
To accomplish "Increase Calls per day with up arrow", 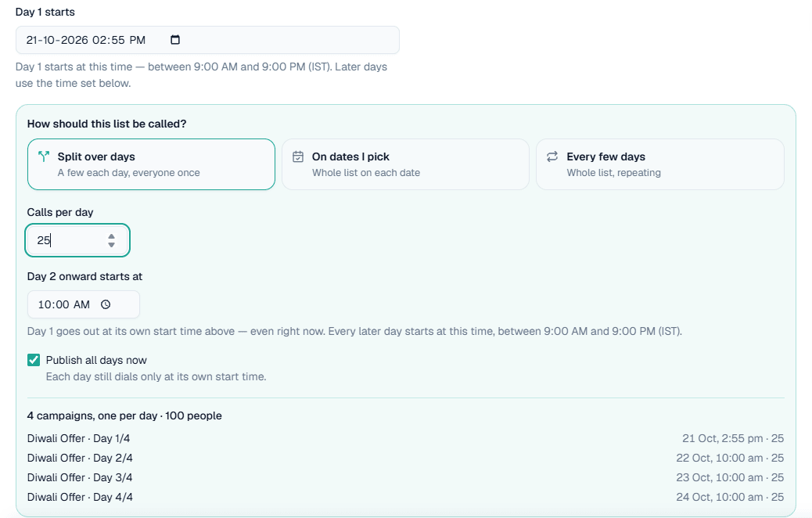I will [111, 236].
